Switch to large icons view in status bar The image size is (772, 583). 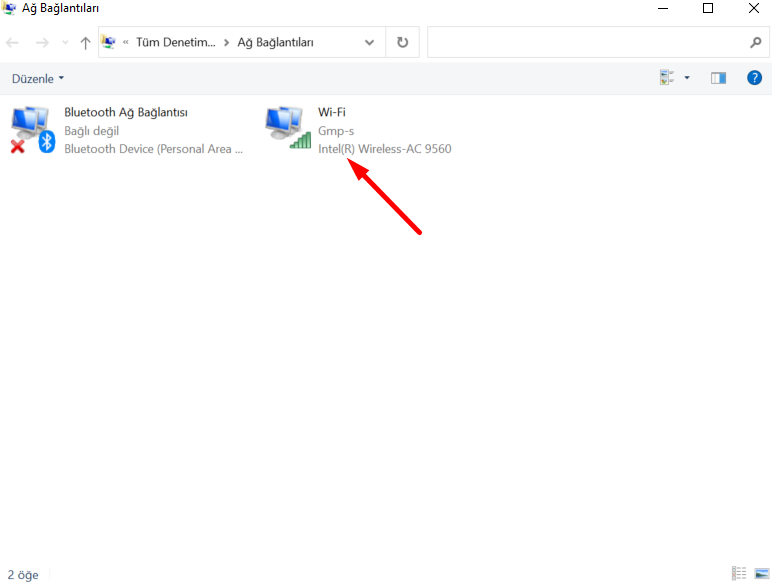(x=762, y=573)
